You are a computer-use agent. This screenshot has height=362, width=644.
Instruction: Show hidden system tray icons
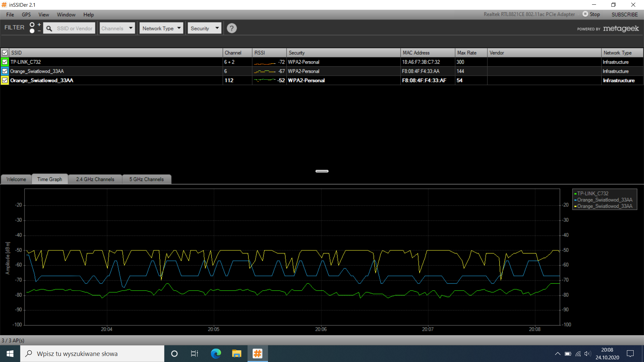point(557,354)
